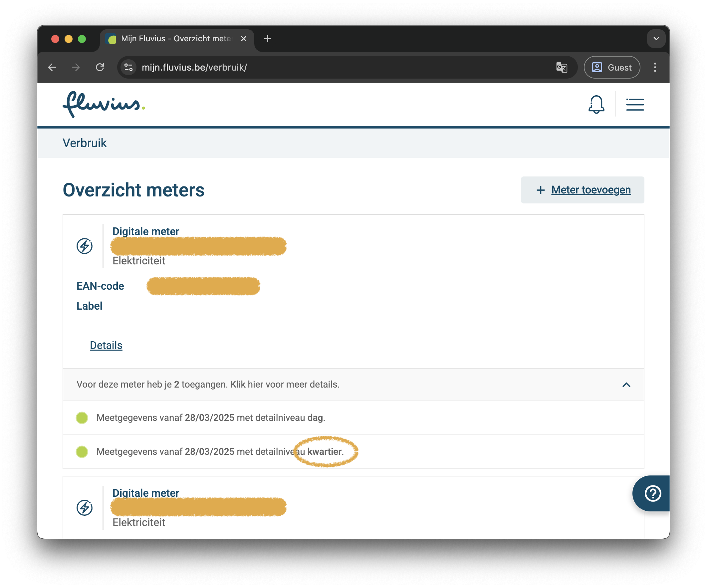Go back to previous page
This screenshot has width=707, height=588.
(52, 67)
